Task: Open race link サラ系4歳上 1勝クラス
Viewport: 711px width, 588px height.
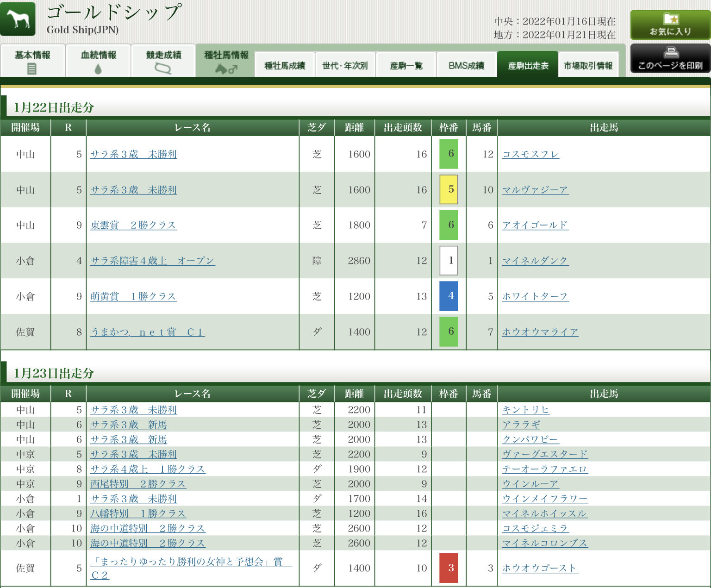Action: [148, 469]
